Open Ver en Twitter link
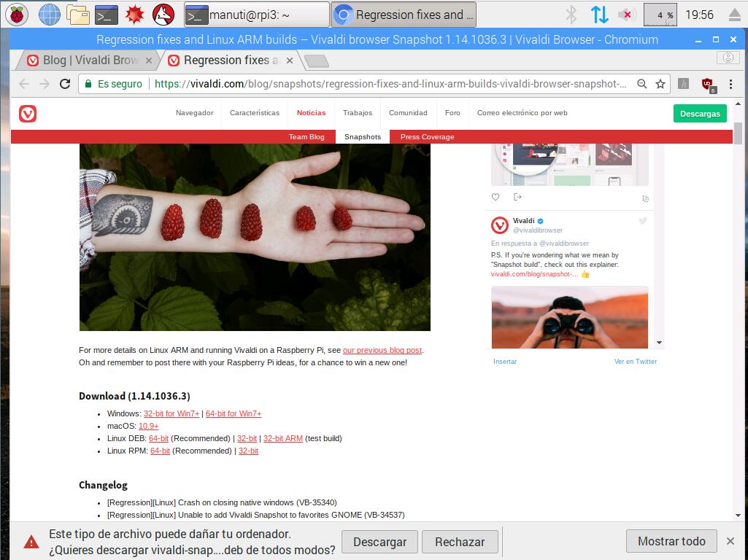The height and width of the screenshot is (560, 748). (636, 361)
